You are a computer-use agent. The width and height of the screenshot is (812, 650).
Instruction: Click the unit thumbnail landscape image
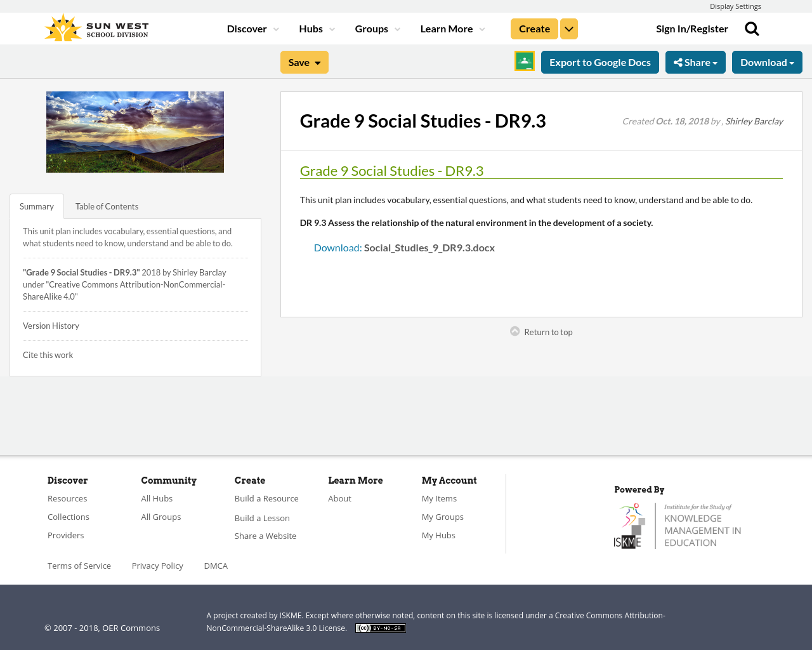coord(134,131)
